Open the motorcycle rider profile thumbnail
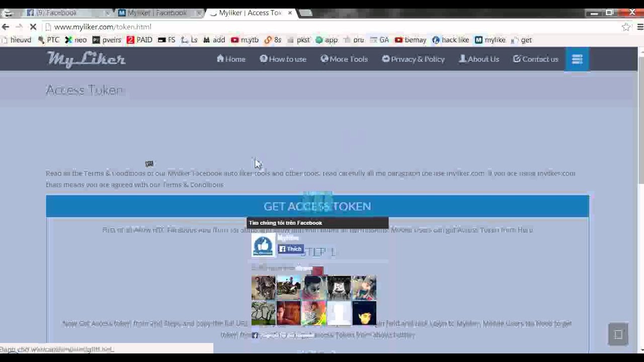The height and width of the screenshot is (362, 644). tap(289, 288)
